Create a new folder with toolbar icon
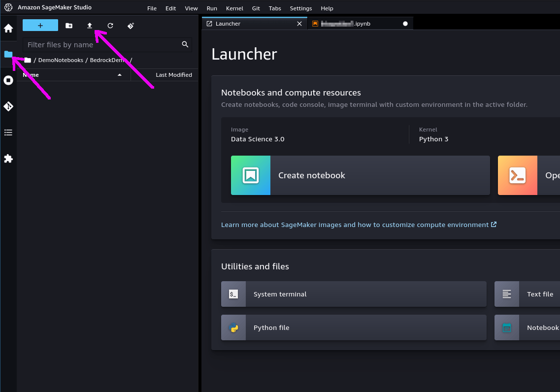This screenshot has height=392, width=560. (x=69, y=25)
